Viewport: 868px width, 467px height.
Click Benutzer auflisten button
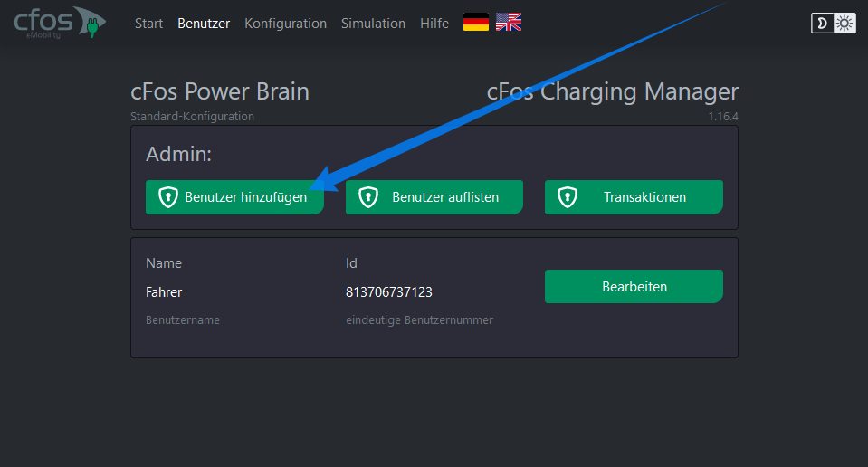click(434, 197)
